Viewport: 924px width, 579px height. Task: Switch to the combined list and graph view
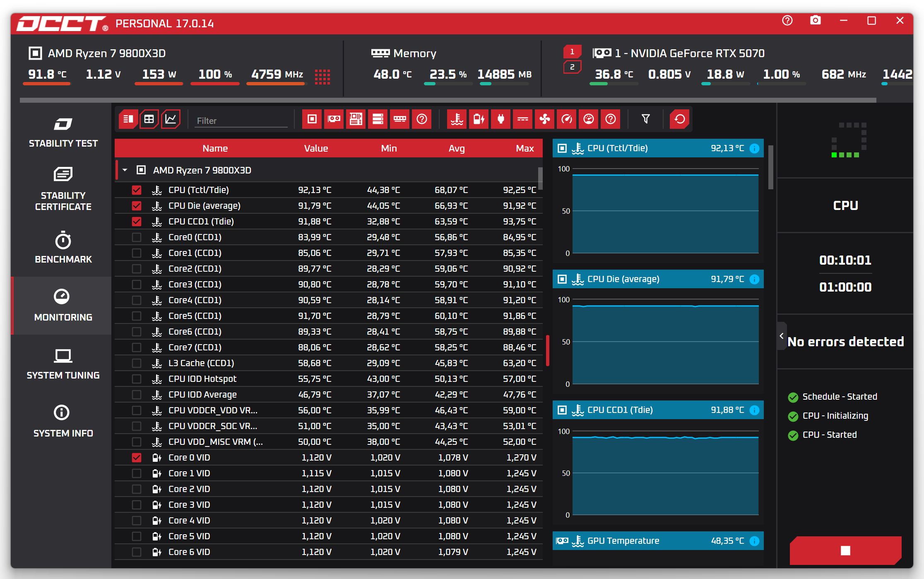tap(128, 119)
